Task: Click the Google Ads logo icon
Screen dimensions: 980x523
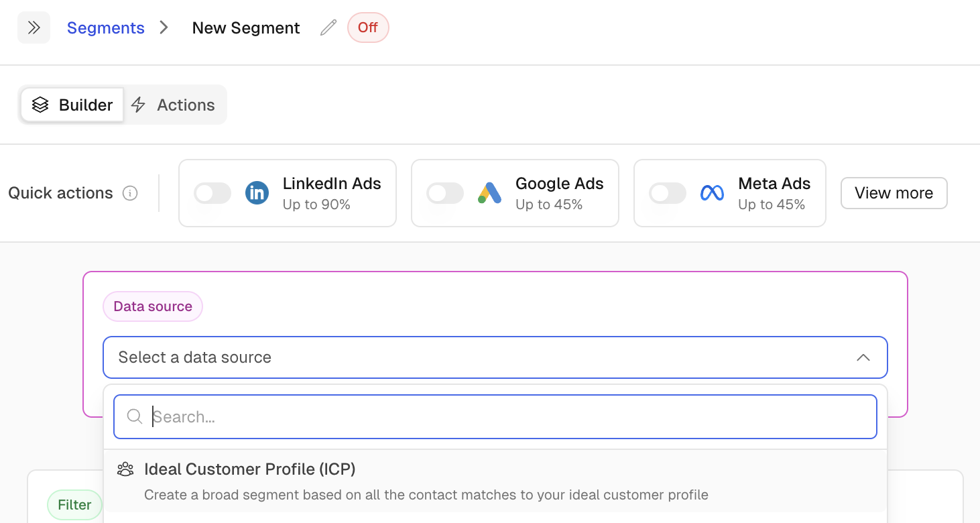Action: pyautogui.click(x=490, y=193)
